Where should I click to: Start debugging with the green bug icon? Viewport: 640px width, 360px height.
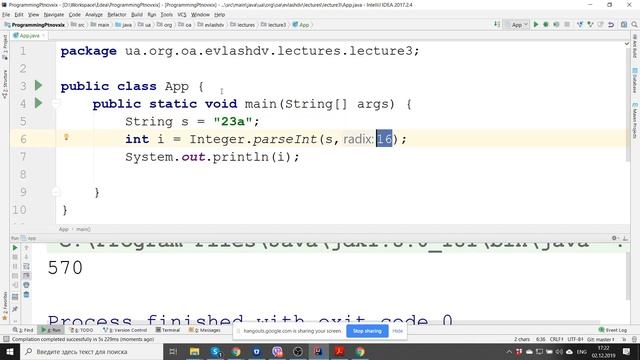[x=546, y=24]
